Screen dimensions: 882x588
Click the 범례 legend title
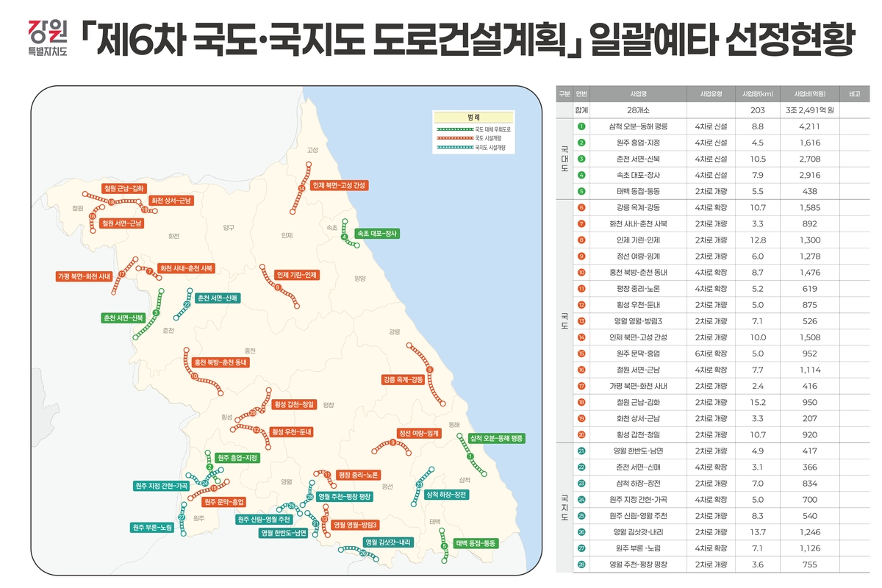point(473,118)
